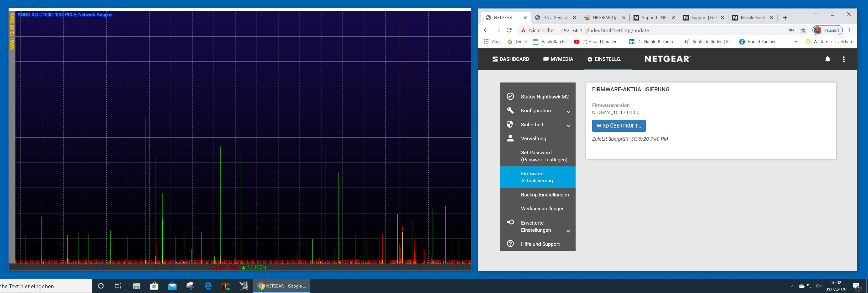
Task: Open the NETGEAR three-dot menu
Action: tap(843, 59)
